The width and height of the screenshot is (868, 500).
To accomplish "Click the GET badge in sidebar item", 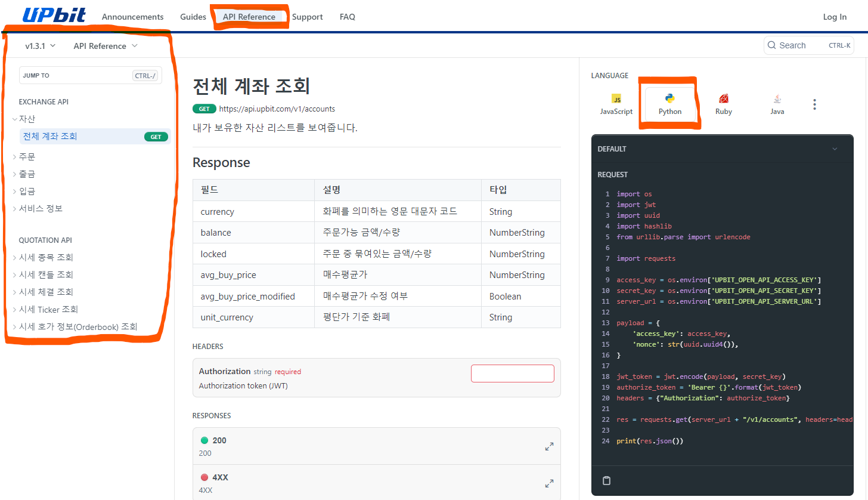I will click(x=156, y=137).
